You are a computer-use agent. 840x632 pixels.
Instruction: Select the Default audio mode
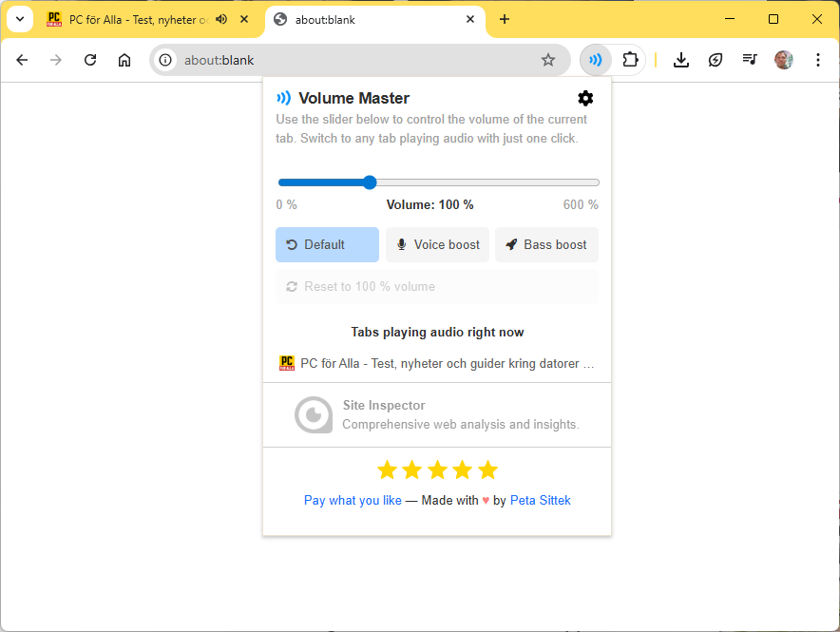(x=327, y=244)
